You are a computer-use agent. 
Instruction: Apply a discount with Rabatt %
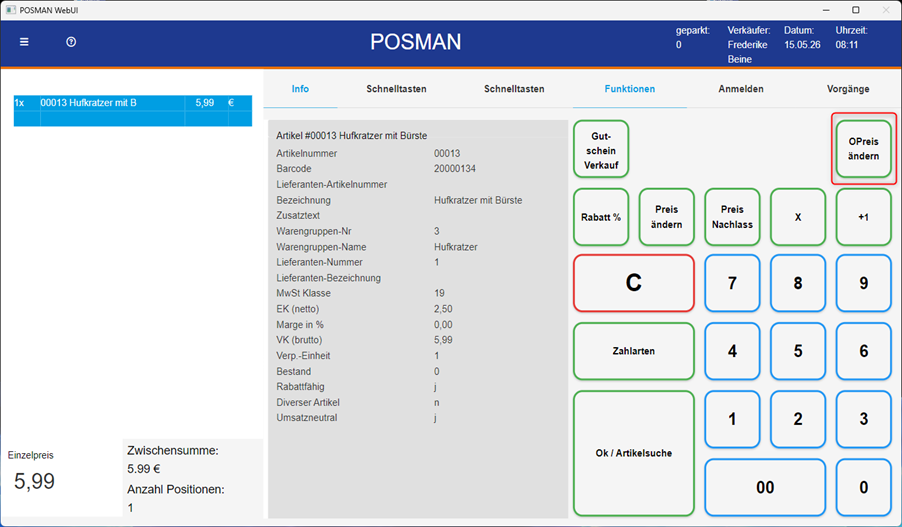tap(601, 217)
